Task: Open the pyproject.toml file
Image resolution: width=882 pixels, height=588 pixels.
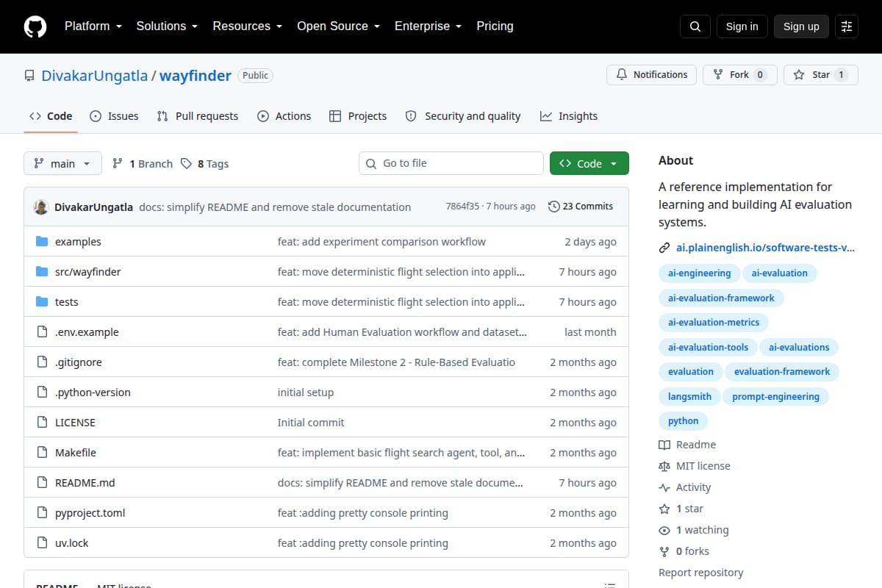Action: 90,513
